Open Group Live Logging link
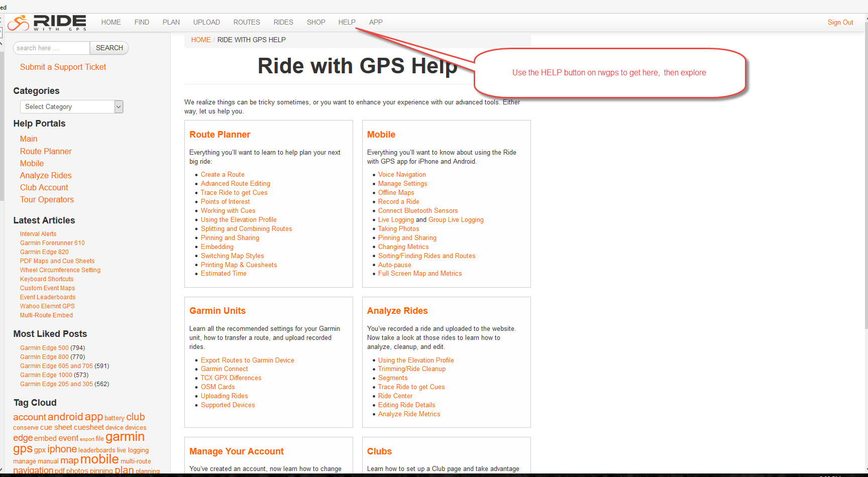Viewport: 868px width, 477px height. [x=456, y=220]
